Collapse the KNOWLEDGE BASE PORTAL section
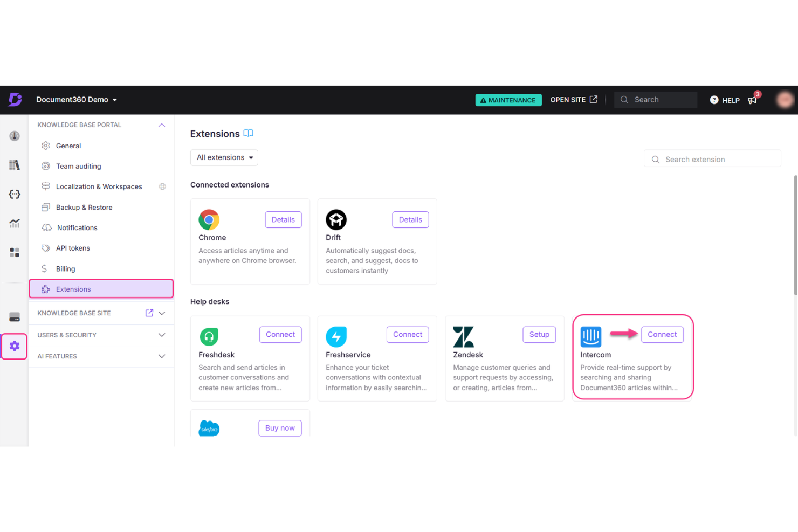The width and height of the screenshot is (798, 532). coord(161,125)
